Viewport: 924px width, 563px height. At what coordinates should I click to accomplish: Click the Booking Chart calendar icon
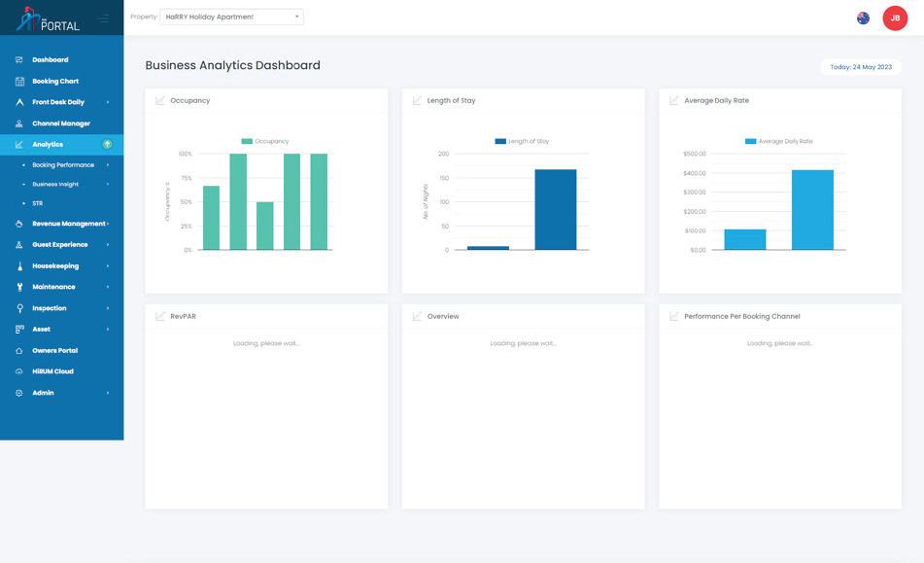click(19, 82)
